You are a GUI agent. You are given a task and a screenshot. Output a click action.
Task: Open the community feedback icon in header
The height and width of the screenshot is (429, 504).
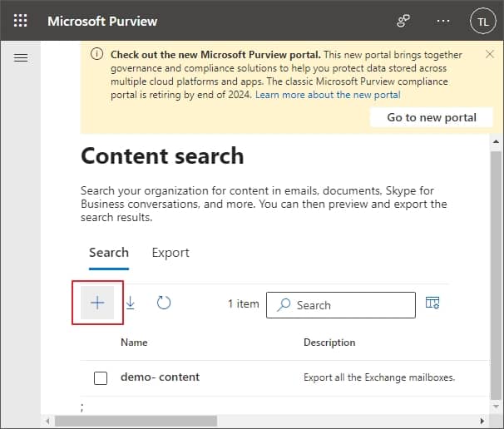[403, 21]
